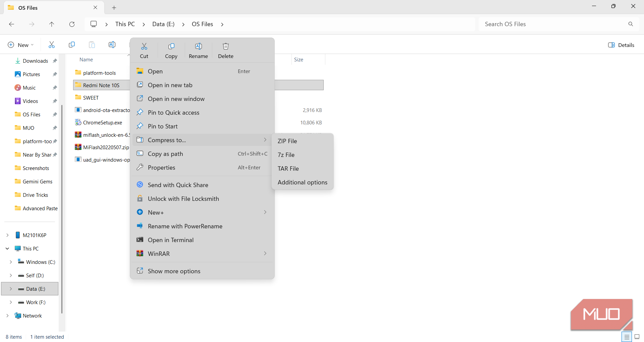Open a new tab with the plus button
This screenshot has width=644, height=342.
click(114, 7)
